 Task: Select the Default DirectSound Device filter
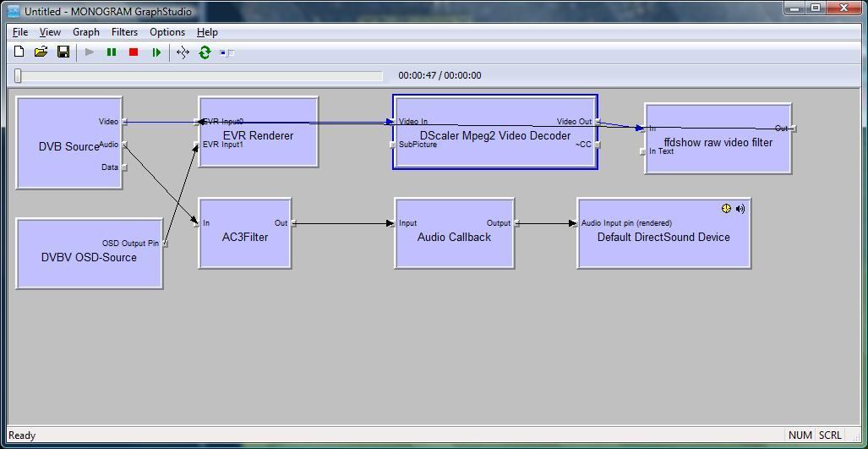click(663, 233)
